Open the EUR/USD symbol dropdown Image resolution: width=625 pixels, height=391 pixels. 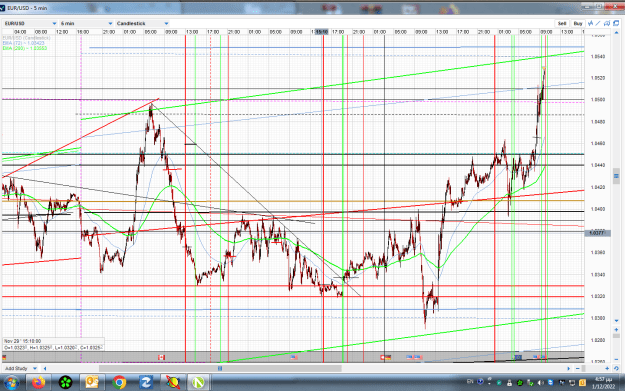click(x=30, y=24)
